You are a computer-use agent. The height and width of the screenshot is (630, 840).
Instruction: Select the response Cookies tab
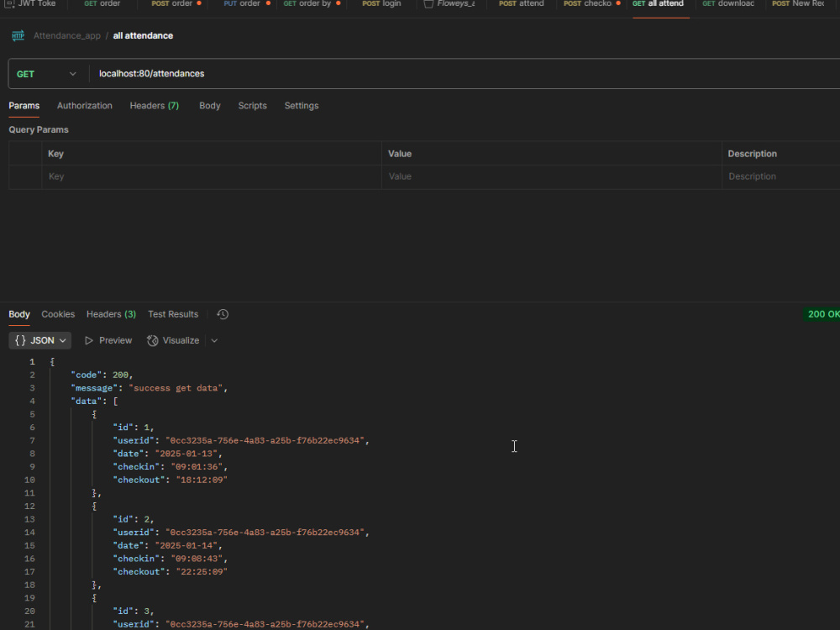(58, 314)
